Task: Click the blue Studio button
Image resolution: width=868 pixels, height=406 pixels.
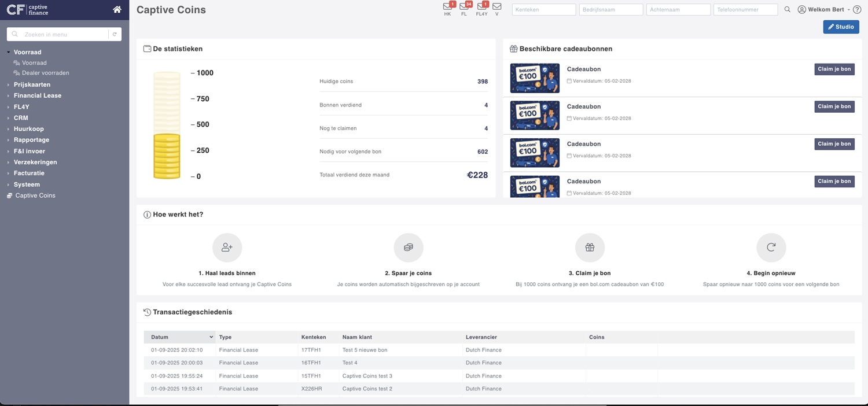Action: click(x=841, y=27)
